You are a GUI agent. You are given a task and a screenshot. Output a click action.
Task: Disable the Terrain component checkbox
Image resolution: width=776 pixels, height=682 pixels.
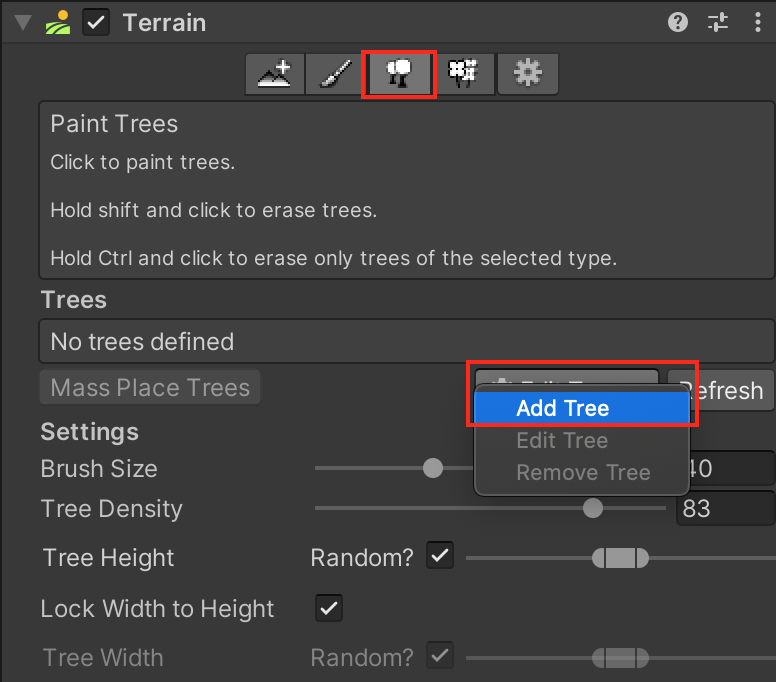click(x=96, y=22)
